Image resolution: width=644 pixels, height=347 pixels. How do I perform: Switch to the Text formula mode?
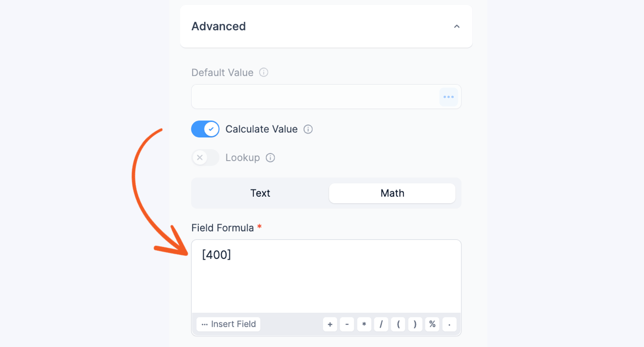[x=260, y=193]
